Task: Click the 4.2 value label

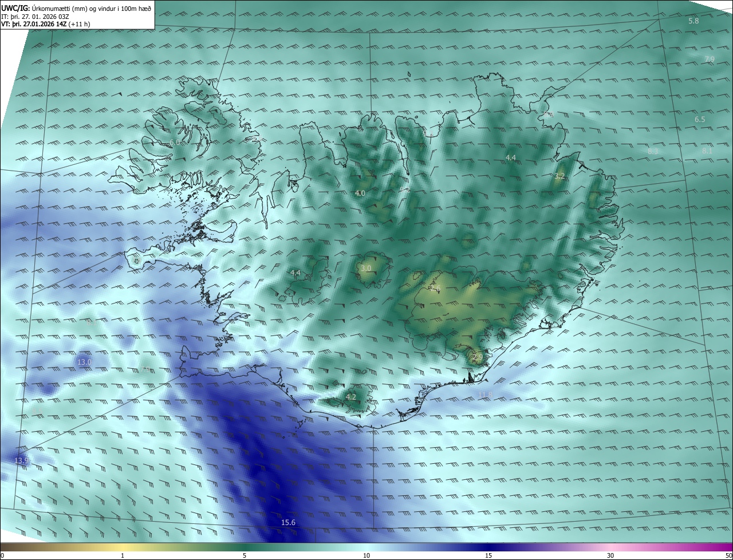Action: pos(351,397)
